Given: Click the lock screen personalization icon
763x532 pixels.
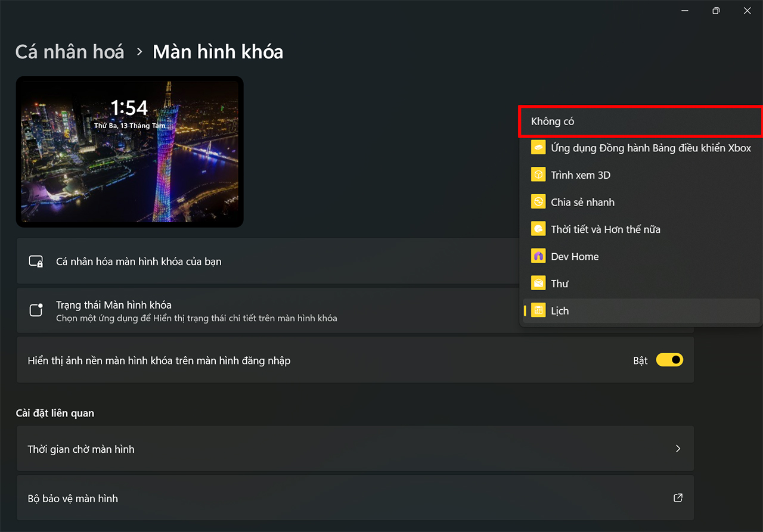Looking at the screenshot, I should pyautogui.click(x=36, y=262).
